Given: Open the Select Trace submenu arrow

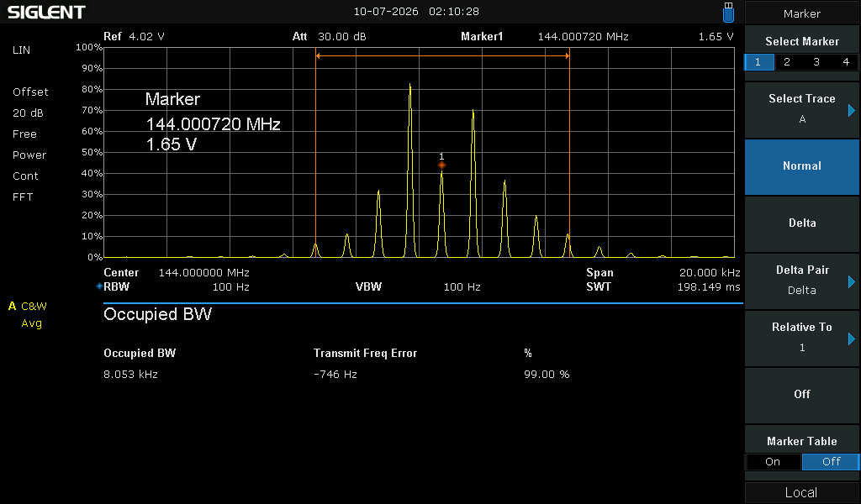Looking at the screenshot, I should pyautogui.click(x=852, y=111).
